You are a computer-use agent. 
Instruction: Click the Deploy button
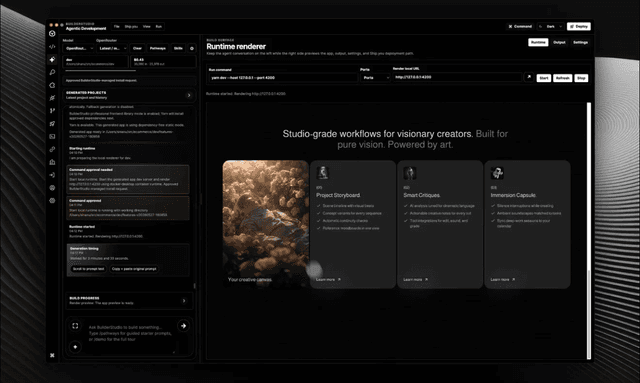pyautogui.click(x=579, y=27)
